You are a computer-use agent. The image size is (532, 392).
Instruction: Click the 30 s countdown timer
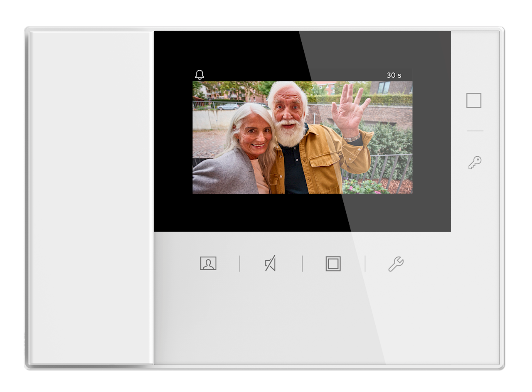point(394,75)
